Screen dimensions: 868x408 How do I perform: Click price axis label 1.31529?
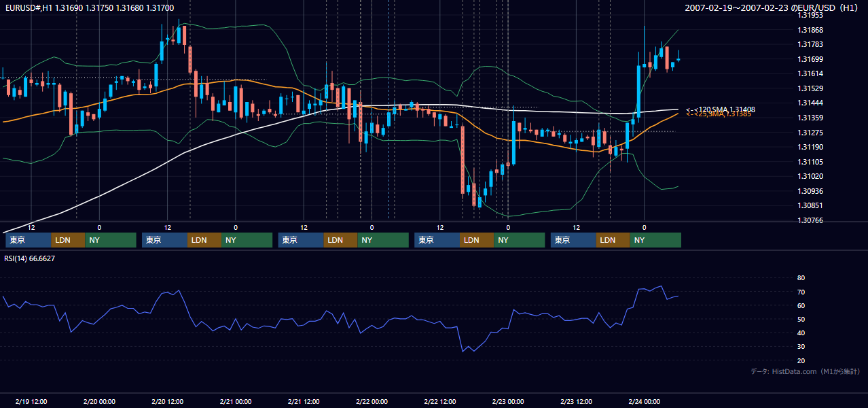[810, 88]
